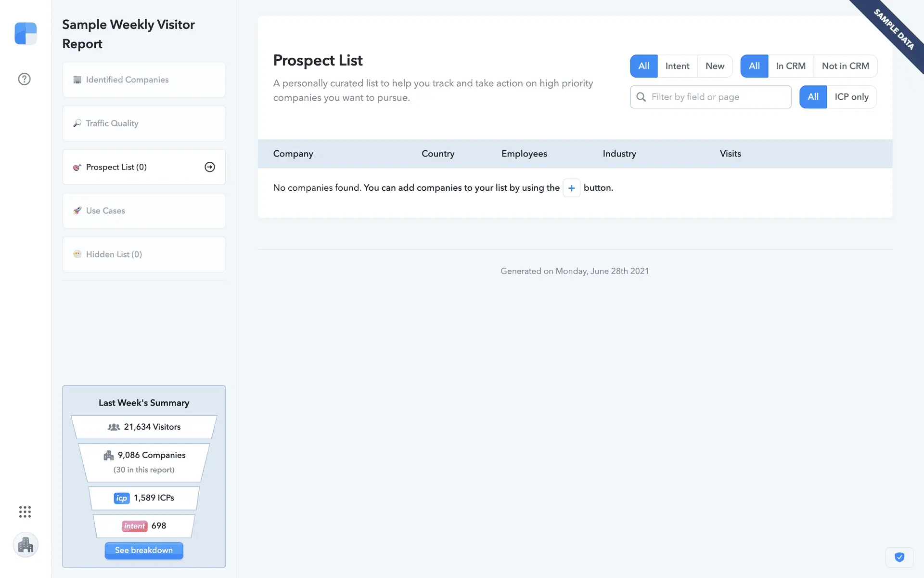Viewport: 924px width, 578px height.
Task: Open Hidden List (0) section
Action: [144, 254]
